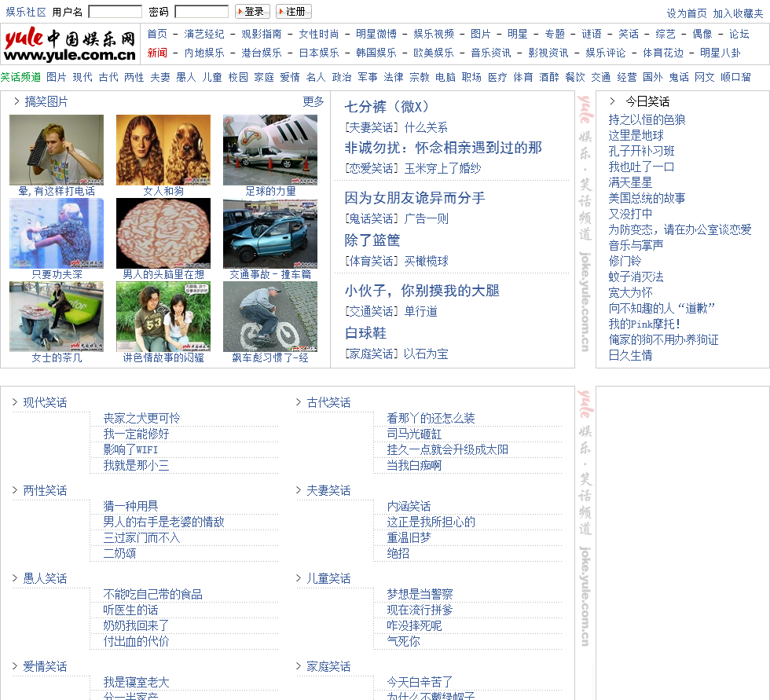Click the arrow beside 儿童笑话 heading
The width and height of the screenshot is (770, 700).
coord(298,577)
